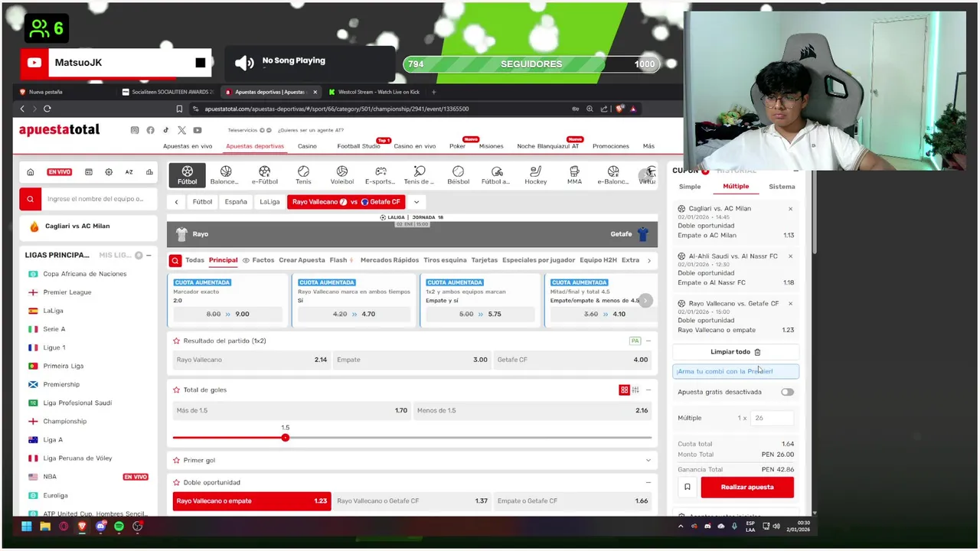This screenshot has height=551, width=980.
Task: Favorite the Total de goles market
Action: pyautogui.click(x=176, y=390)
